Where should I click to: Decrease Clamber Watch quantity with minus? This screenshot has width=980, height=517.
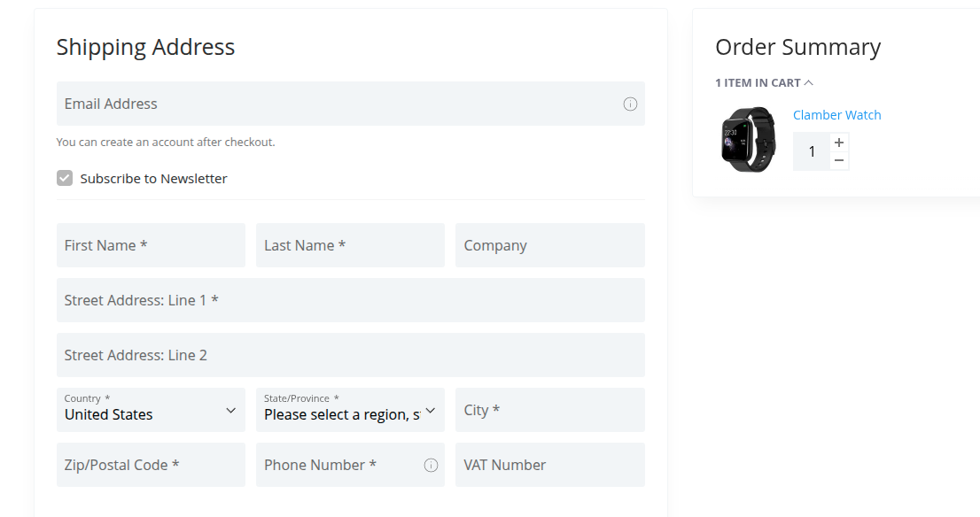pos(839,160)
